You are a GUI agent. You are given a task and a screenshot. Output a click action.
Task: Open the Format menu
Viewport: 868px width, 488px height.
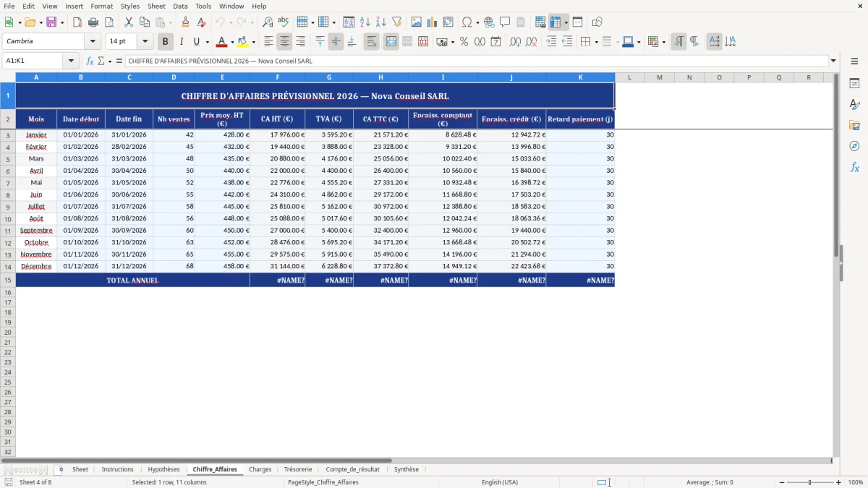tap(102, 6)
